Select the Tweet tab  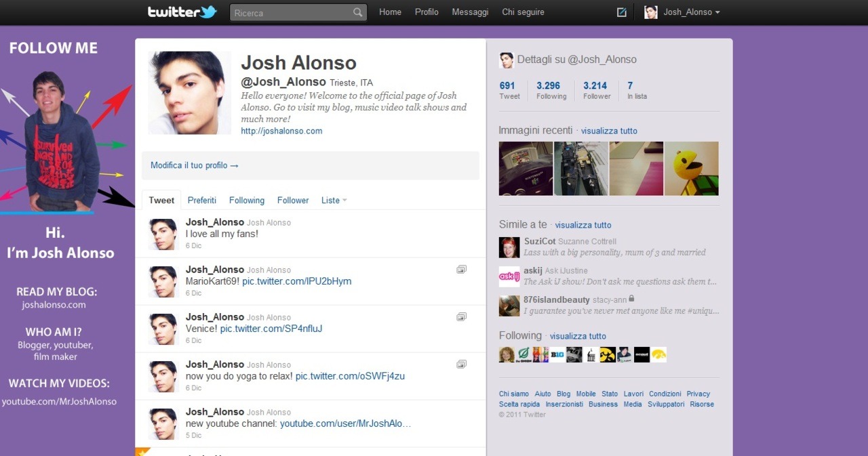pyautogui.click(x=161, y=200)
